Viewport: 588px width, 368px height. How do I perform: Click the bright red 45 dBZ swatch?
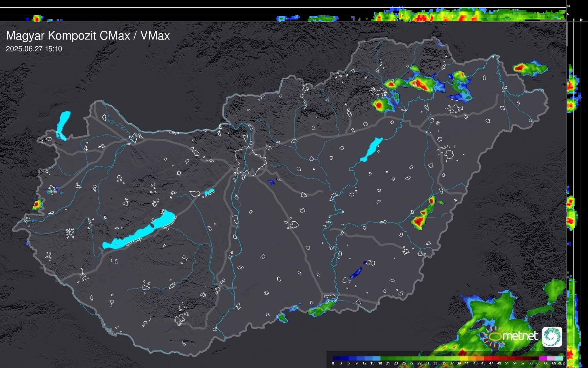click(487, 359)
